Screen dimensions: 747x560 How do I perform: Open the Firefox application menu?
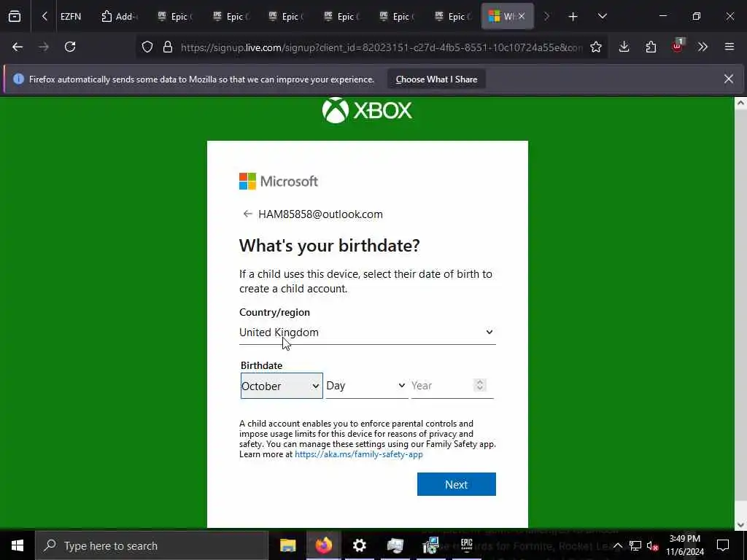729,47
